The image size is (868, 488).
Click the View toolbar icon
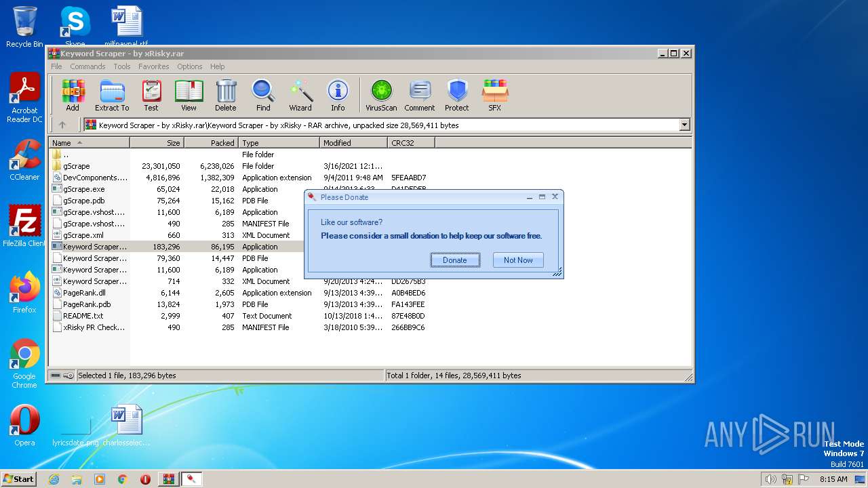[189, 95]
